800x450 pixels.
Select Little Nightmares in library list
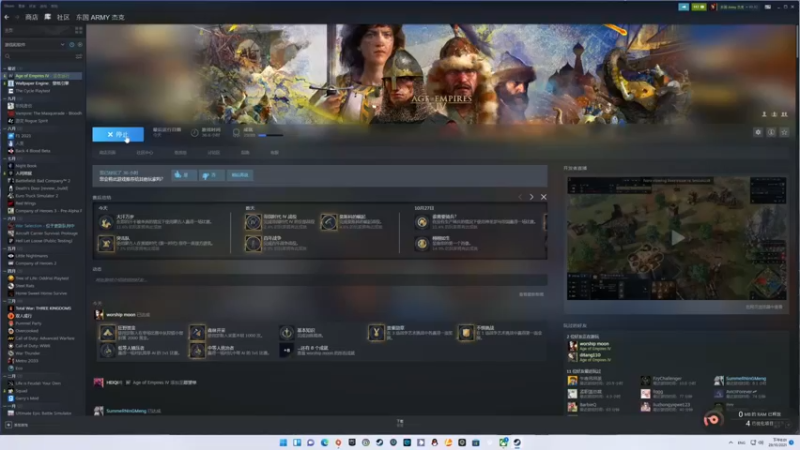43,256
